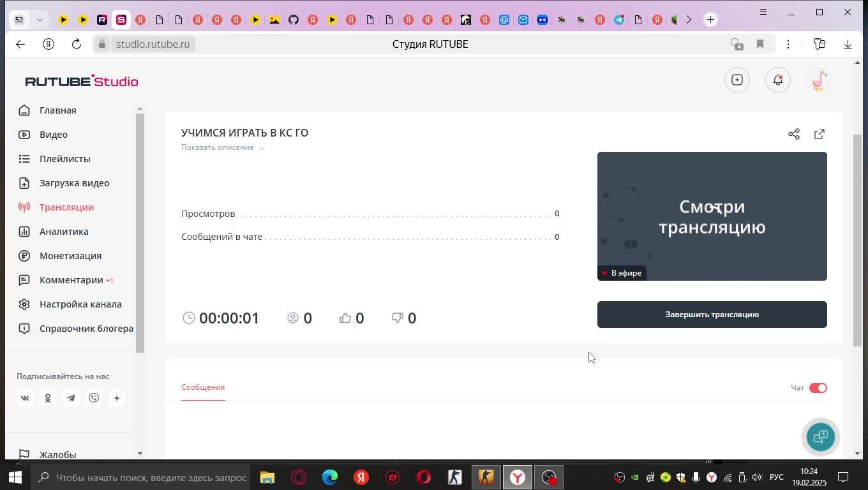
Task: Click the РУС language indicator
Action: pos(776,477)
